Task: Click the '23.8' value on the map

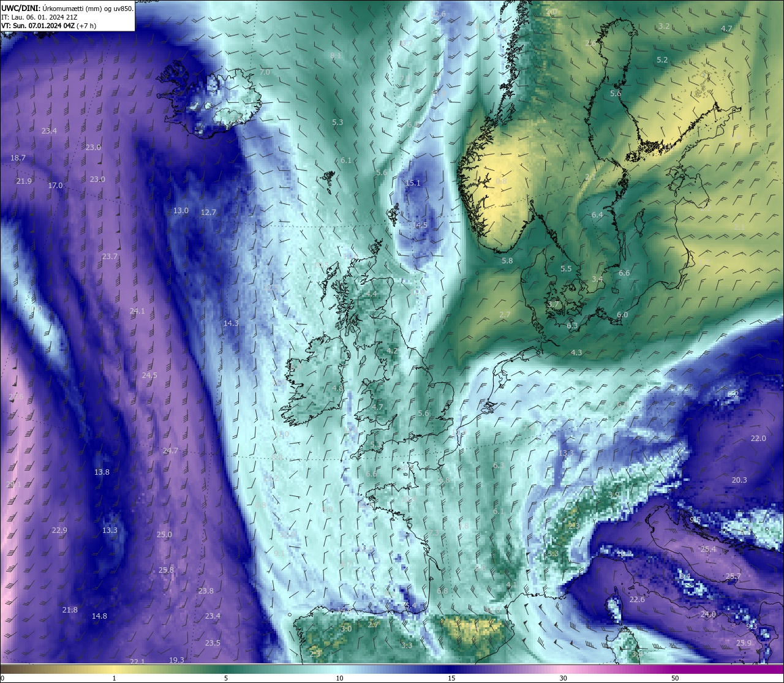Action: pyautogui.click(x=206, y=591)
